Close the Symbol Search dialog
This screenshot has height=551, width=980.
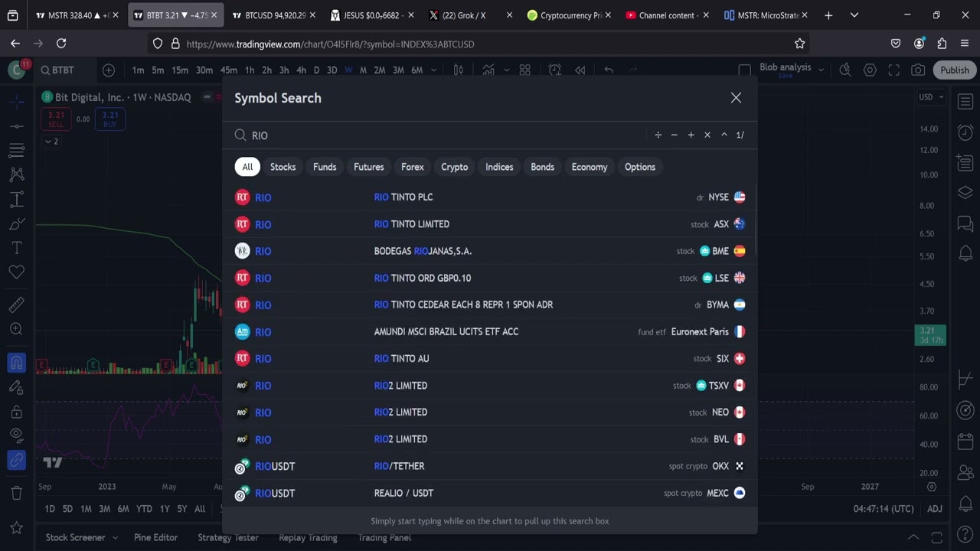pyautogui.click(x=736, y=98)
